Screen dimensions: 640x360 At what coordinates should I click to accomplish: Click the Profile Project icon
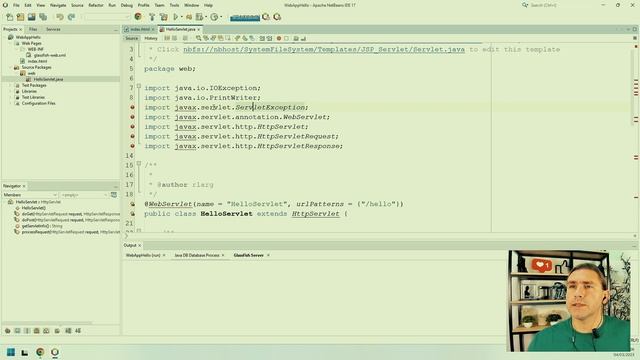tap(214, 17)
